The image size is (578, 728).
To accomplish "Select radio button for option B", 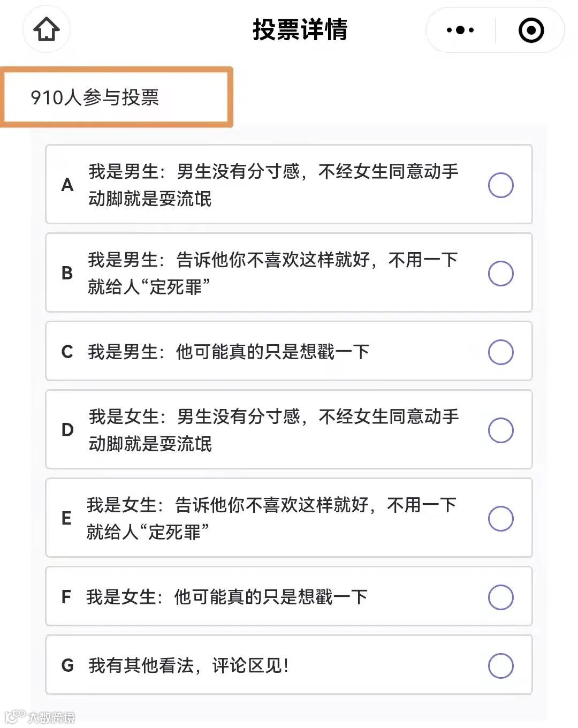I will pyautogui.click(x=501, y=274).
